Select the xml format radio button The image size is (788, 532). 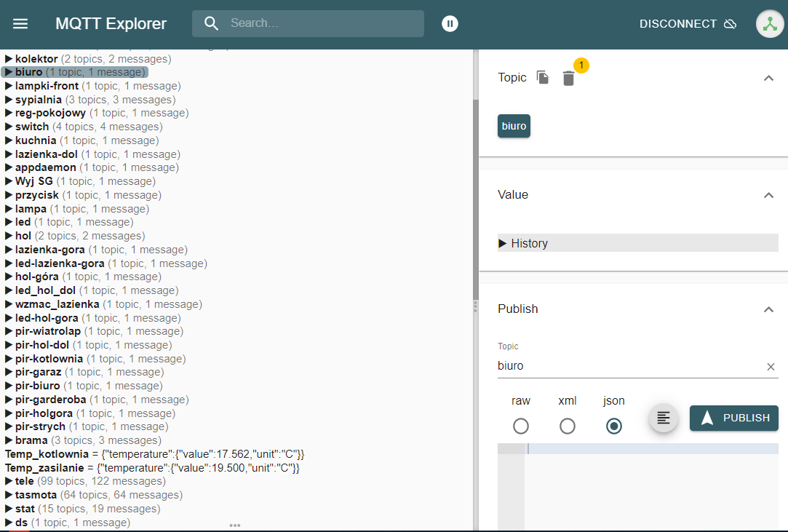(568, 426)
